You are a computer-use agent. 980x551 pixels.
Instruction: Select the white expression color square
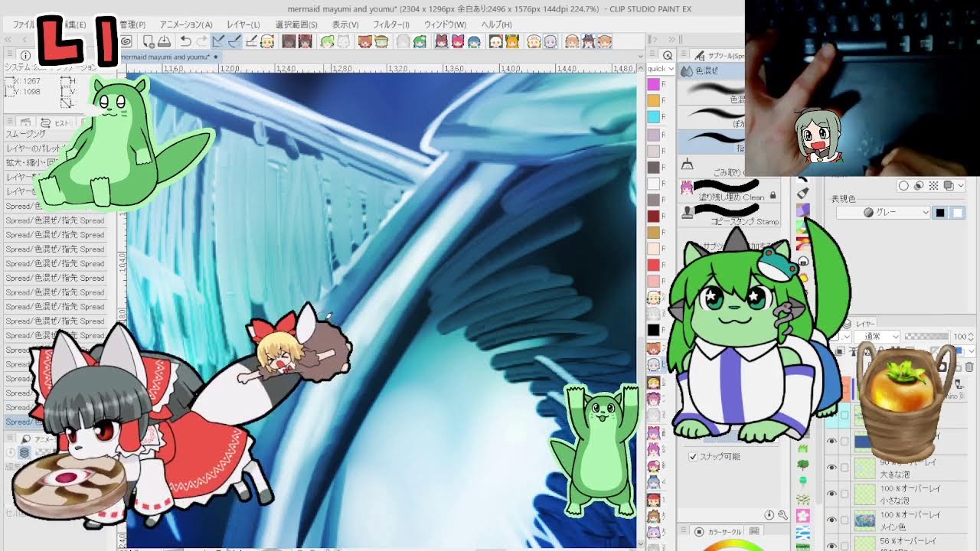coord(957,212)
